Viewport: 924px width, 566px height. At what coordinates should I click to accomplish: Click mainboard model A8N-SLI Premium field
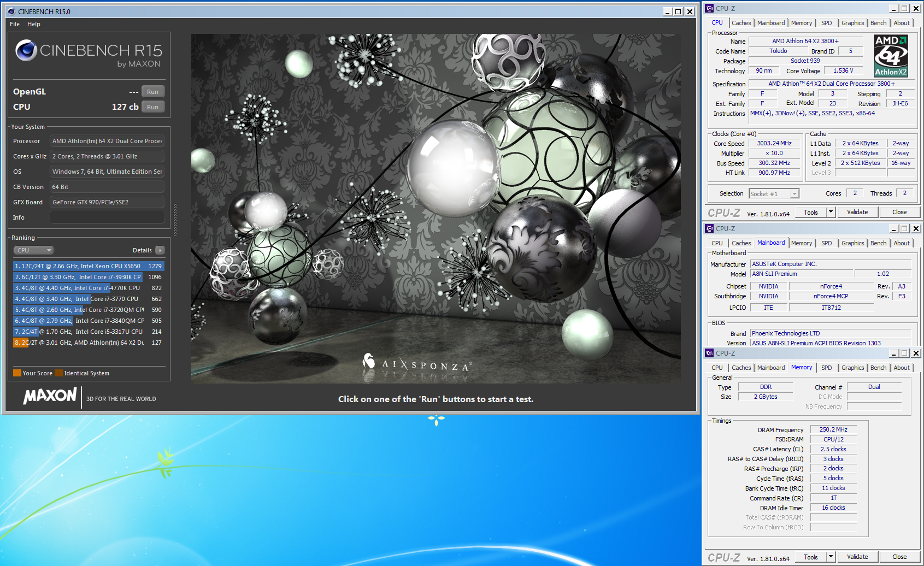click(801, 274)
